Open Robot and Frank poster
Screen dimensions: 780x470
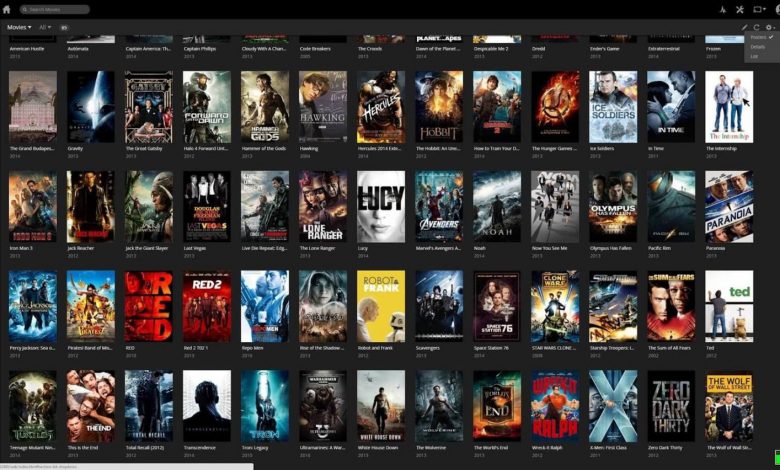coord(381,306)
